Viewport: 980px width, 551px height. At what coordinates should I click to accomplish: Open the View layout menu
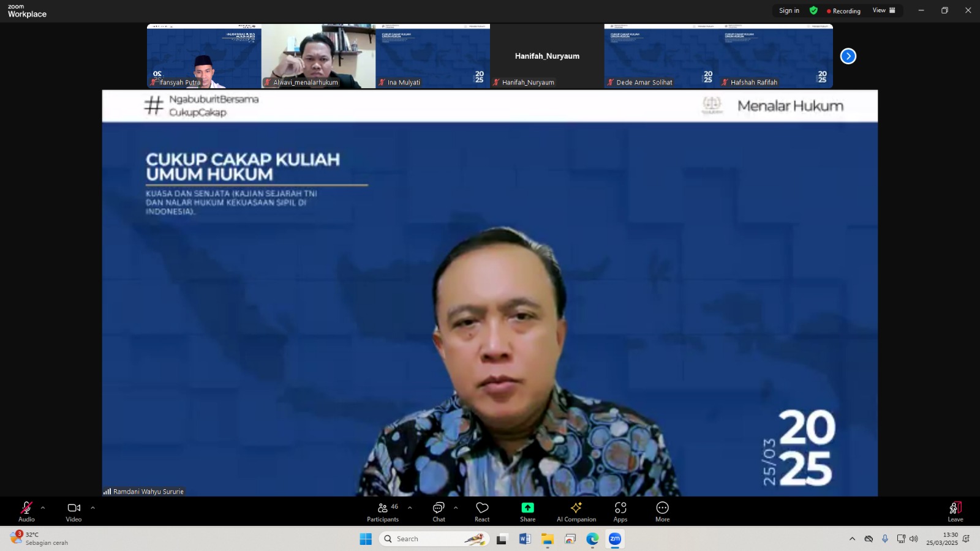883,10
